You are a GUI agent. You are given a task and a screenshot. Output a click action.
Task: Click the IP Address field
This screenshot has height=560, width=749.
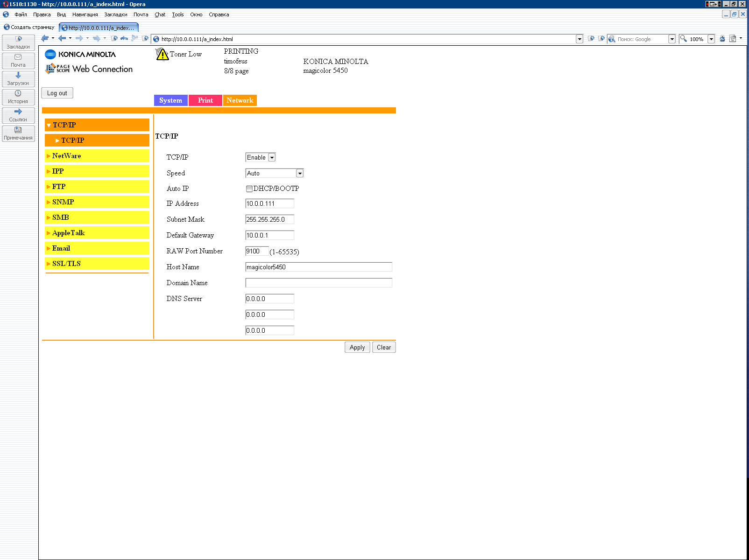(x=270, y=203)
